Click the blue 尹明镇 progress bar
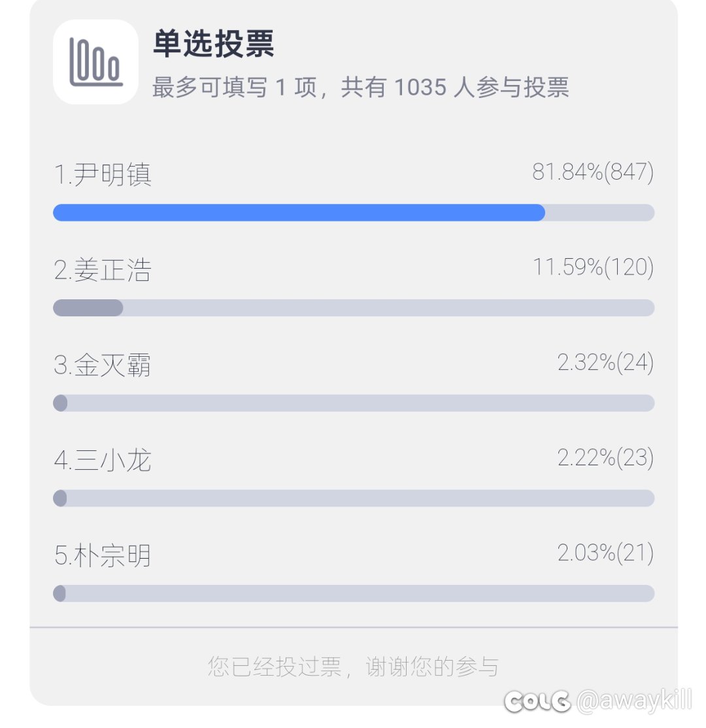Image resolution: width=706 pixels, height=728 pixels. click(299, 212)
